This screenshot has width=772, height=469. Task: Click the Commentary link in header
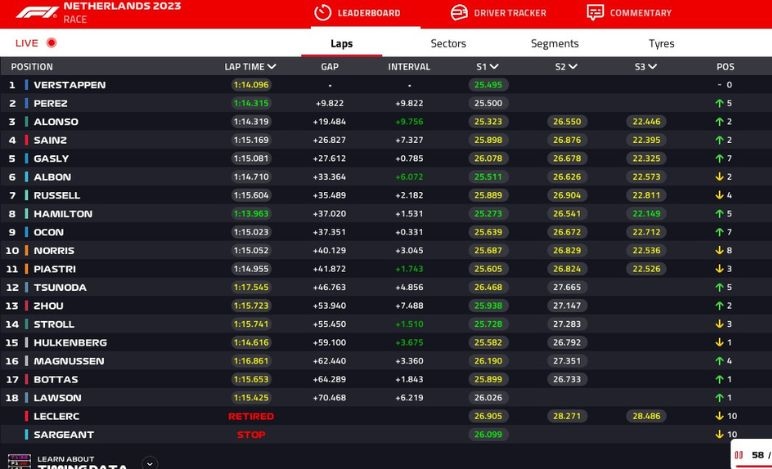640,13
